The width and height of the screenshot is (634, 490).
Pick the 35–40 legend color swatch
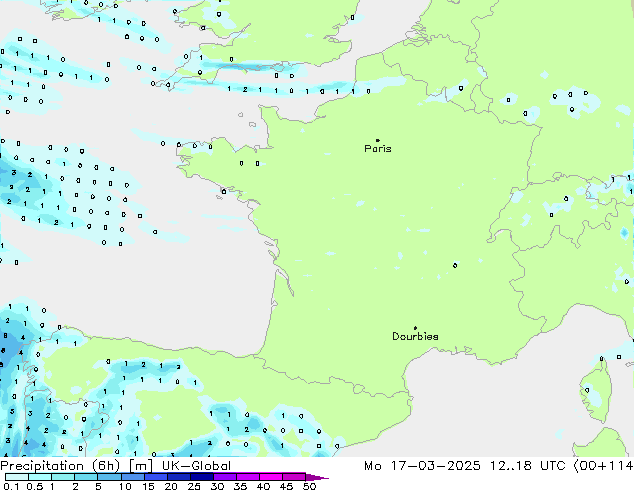click(x=247, y=477)
